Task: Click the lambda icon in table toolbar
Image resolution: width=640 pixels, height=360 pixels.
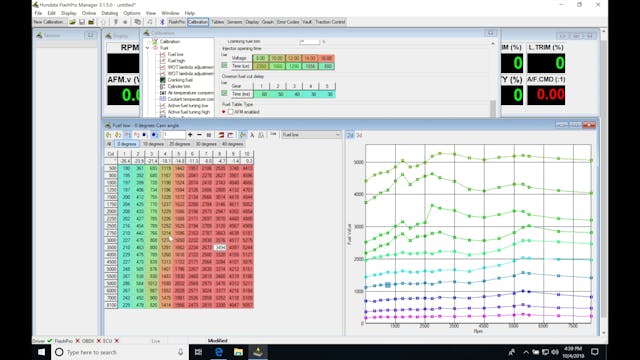Action: (x=252, y=135)
